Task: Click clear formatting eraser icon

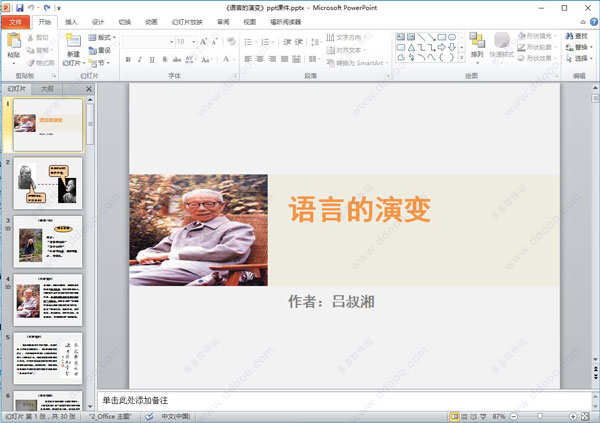Action: 231,41
